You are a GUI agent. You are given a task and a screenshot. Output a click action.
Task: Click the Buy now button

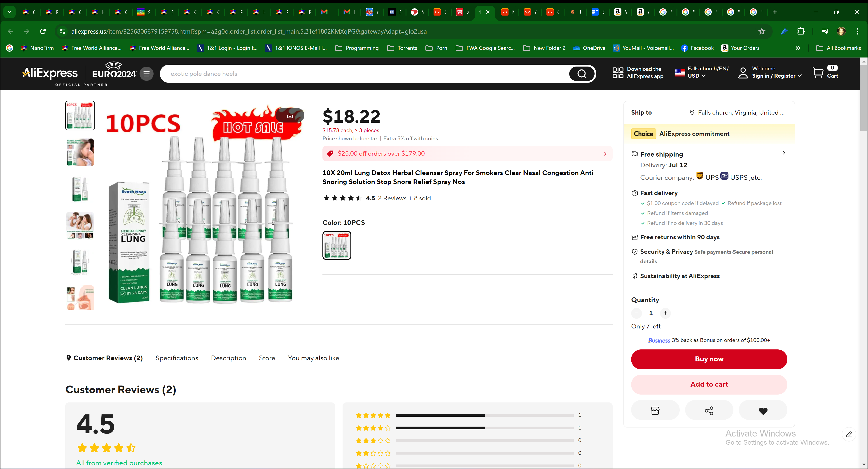pyautogui.click(x=709, y=359)
